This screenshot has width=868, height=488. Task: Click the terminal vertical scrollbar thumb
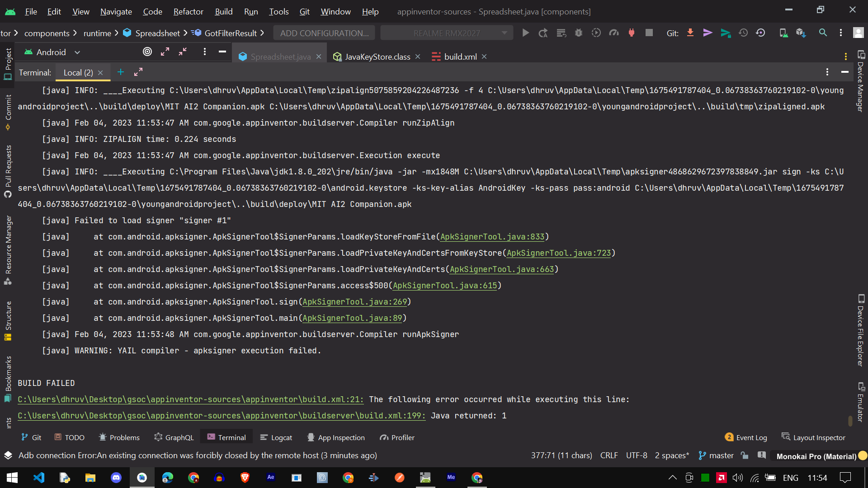click(x=850, y=420)
